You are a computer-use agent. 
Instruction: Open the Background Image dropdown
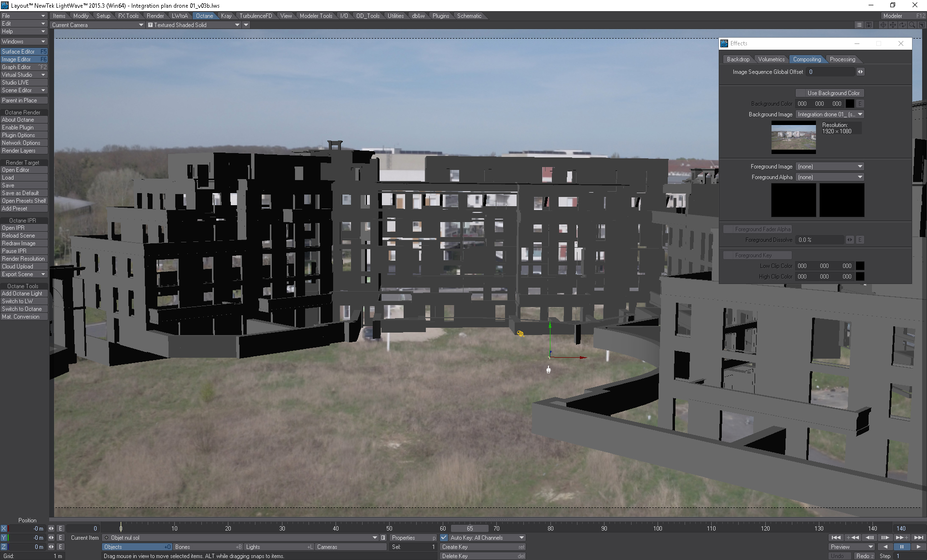pos(829,114)
